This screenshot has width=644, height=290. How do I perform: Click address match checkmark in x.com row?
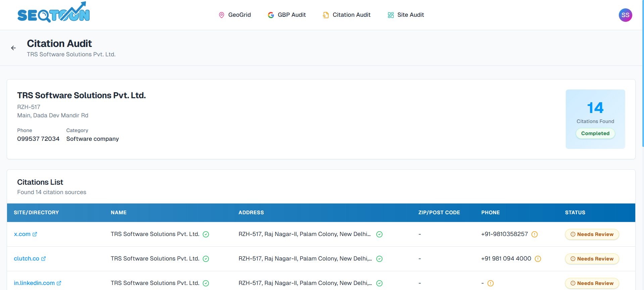[x=379, y=234]
